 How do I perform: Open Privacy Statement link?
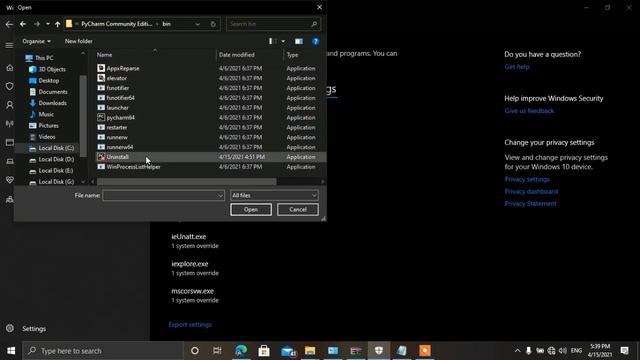click(x=530, y=204)
